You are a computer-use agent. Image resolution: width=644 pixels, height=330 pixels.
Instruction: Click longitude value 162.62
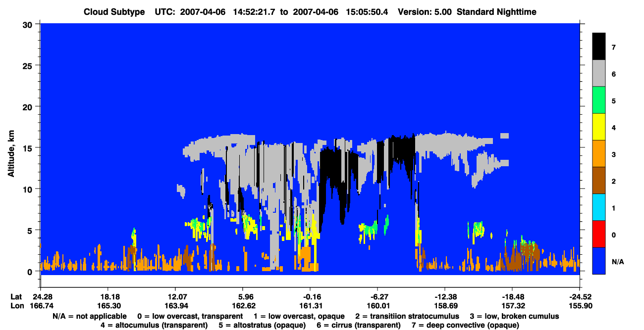(x=243, y=306)
